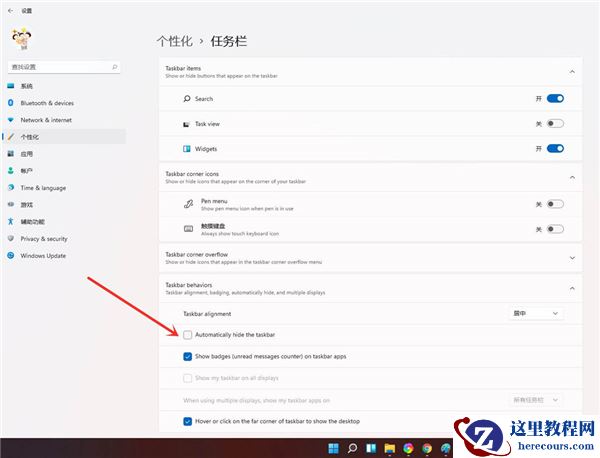
Task: Click the back arrow in Settings
Action: click(10, 11)
